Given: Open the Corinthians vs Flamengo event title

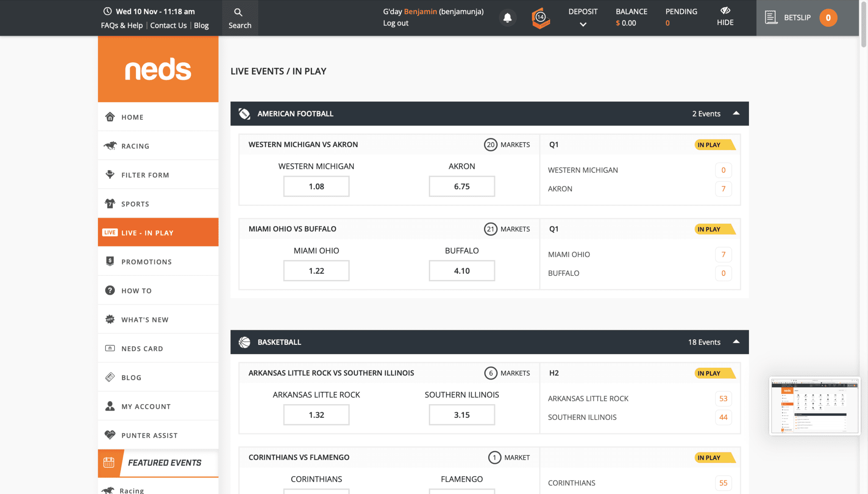Looking at the screenshot, I should coord(299,457).
